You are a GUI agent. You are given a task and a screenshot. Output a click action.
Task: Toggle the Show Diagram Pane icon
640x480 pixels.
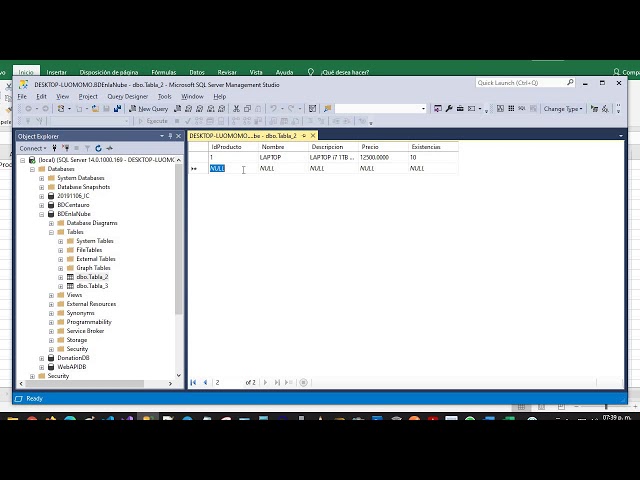(500, 109)
